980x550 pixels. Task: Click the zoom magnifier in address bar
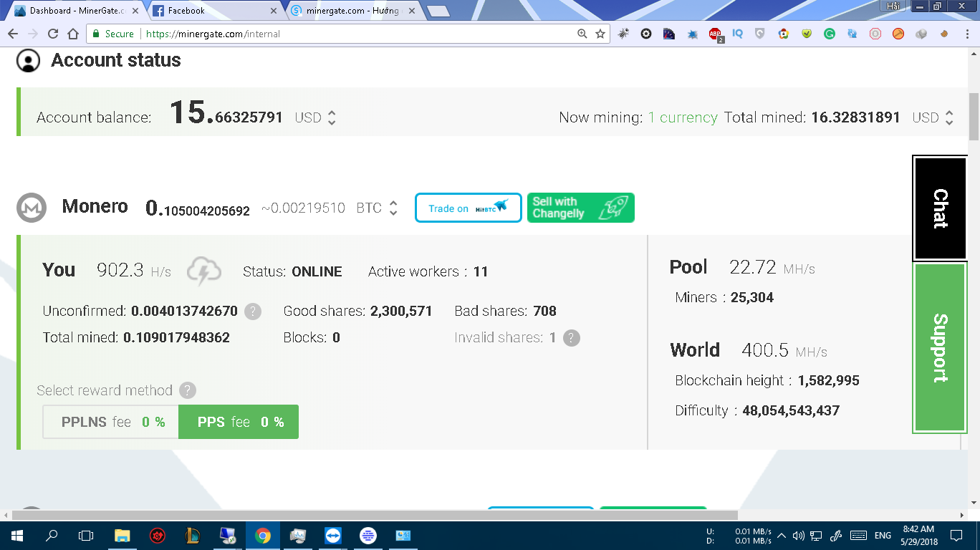[x=582, y=34]
